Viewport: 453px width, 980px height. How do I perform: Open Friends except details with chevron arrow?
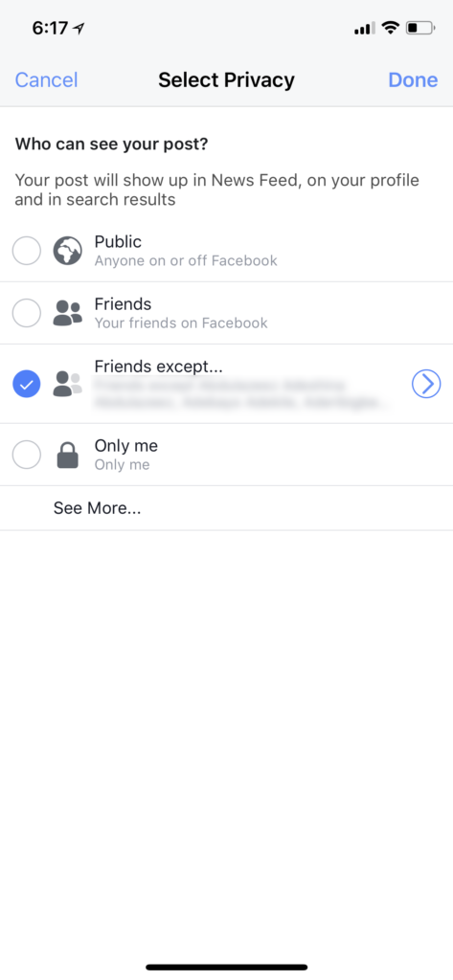[x=427, y=384]
